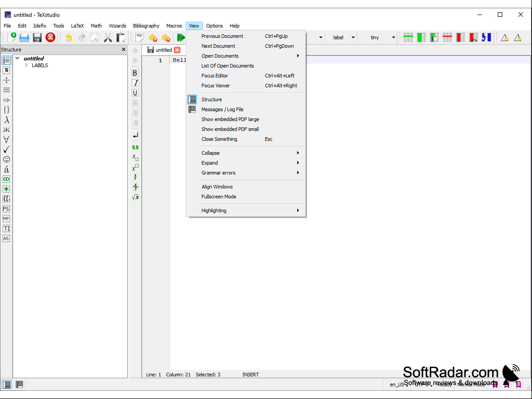Build and view with the green arrow icon
Image resolution: width=532 pixels, height=399 pixels.
coord(181,37)
